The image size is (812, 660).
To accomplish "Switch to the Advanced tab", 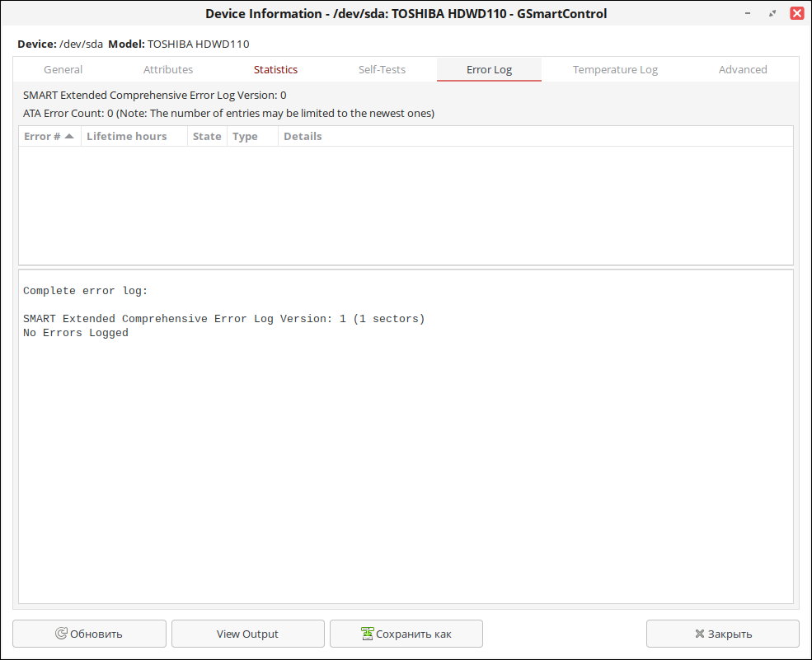I will pyautogui.click(x=743, y=69).
